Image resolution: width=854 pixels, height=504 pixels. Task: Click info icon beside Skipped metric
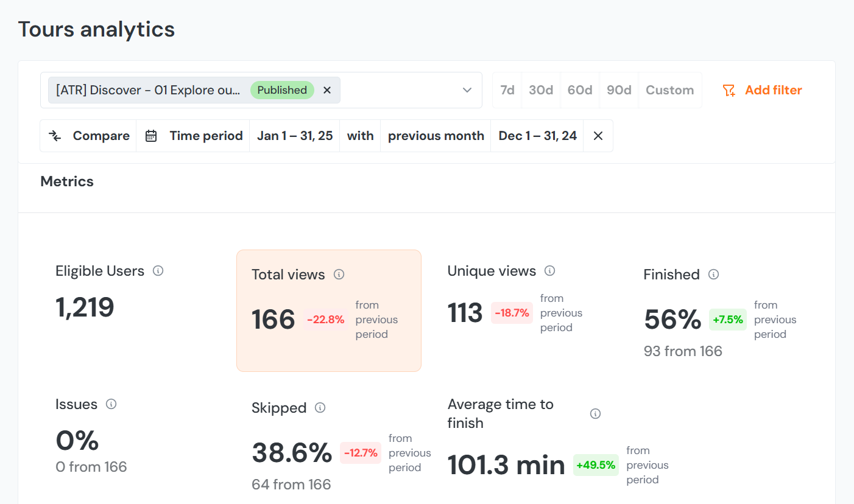pos(320,408)
